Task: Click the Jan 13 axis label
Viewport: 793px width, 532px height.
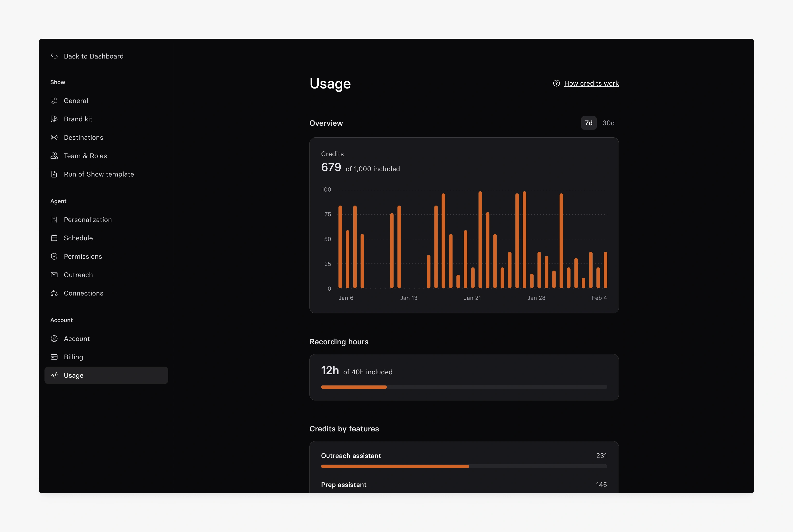Action: 409,298
